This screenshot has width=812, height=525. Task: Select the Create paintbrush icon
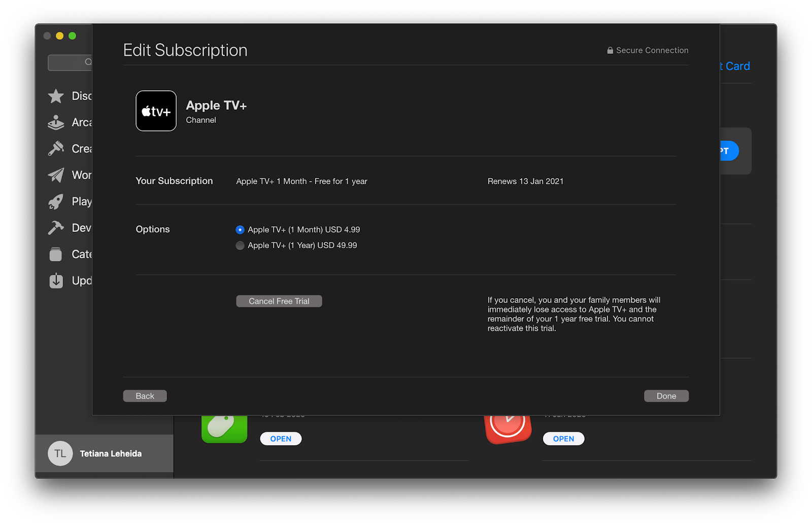[x=56, y=149]
